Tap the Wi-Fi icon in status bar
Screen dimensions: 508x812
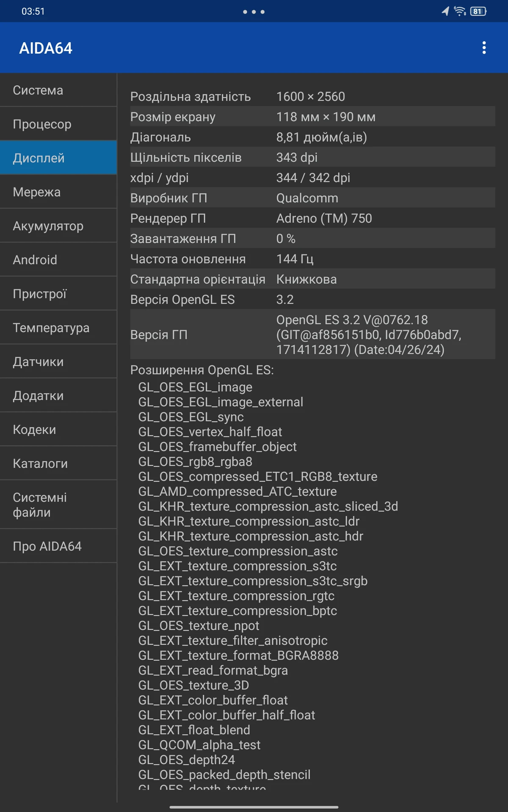tap(460, 11)
